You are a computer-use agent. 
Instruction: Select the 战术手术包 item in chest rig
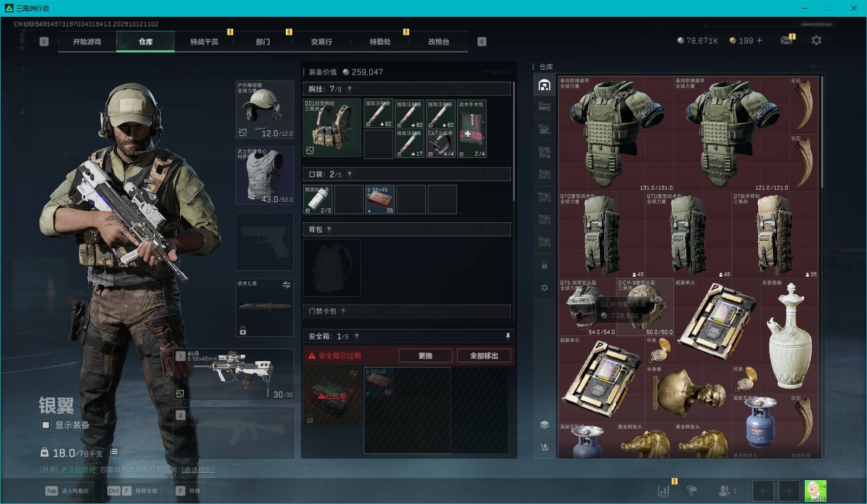pyautogui.click(x=472, y=129)
